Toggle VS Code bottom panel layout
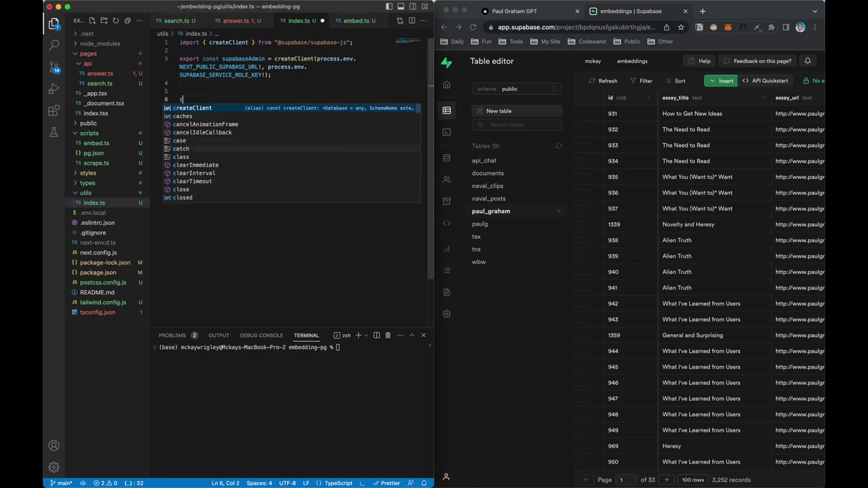 (x=401, y=7)
